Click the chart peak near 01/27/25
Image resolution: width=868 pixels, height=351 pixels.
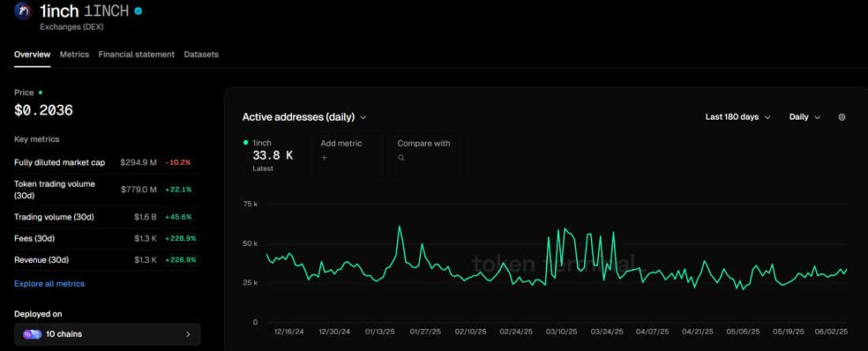pyautogui.click(x=422, y=243)
